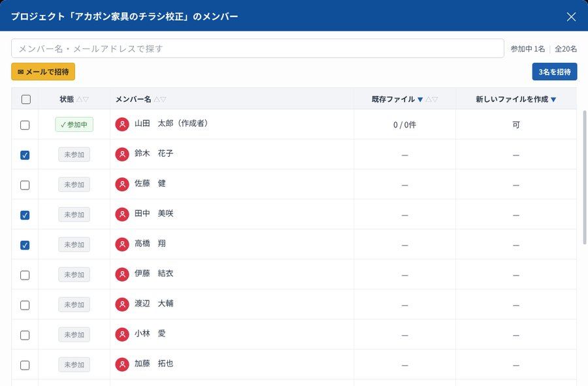Check the box for 伊藤 結衣

click(25, 275)
